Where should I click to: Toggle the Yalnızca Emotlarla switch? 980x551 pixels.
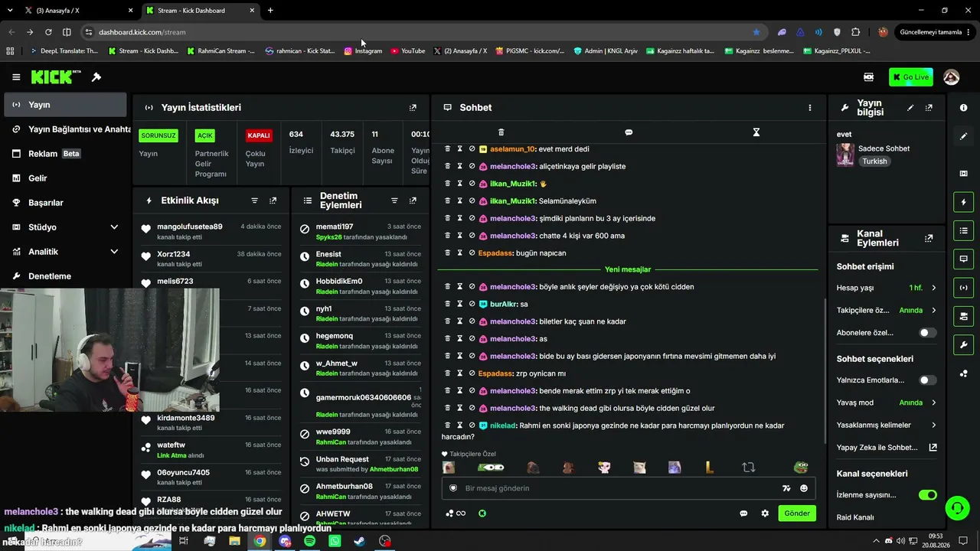coord(927,380)
